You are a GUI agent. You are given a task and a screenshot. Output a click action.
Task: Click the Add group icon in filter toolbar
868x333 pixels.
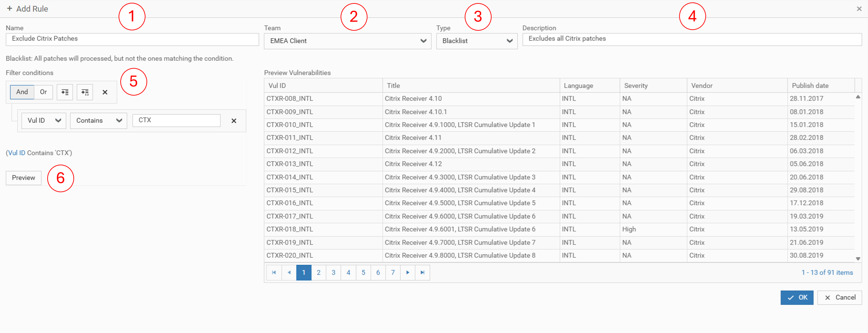point(85,92)
